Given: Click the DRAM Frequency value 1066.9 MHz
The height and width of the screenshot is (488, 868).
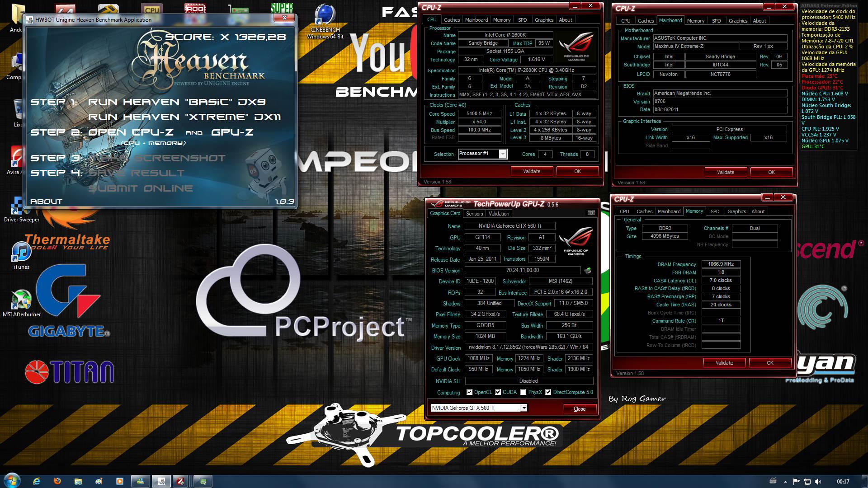Looking at the screenshot, I should click(721, 264).
